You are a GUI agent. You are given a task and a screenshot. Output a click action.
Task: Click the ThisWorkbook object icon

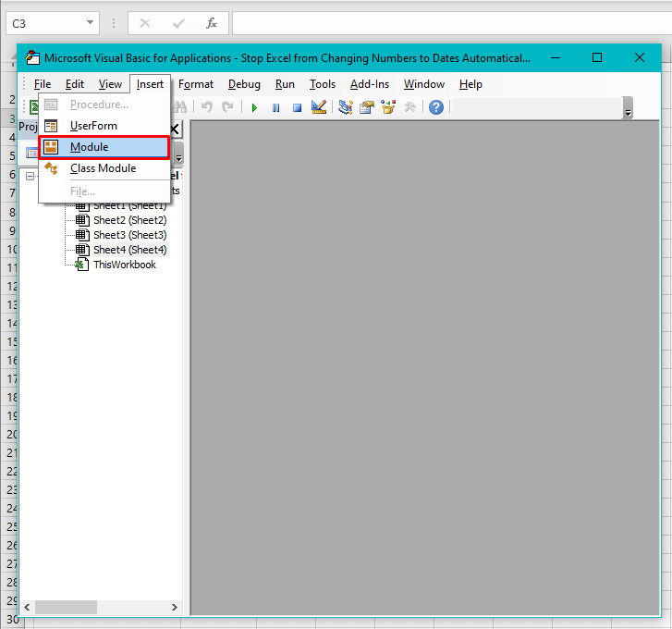(82, 265)
